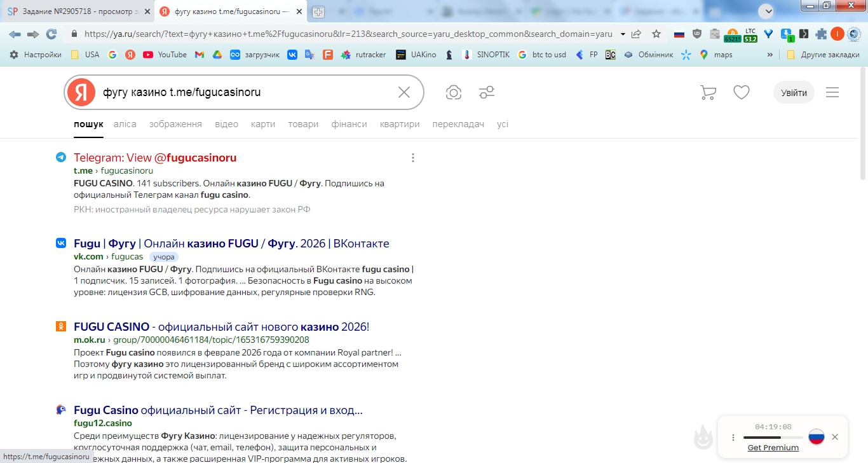The width and height of the screenshot is (868, 463).
Task: Open the fugu12.casino green URL link
Action: point(103,423)
